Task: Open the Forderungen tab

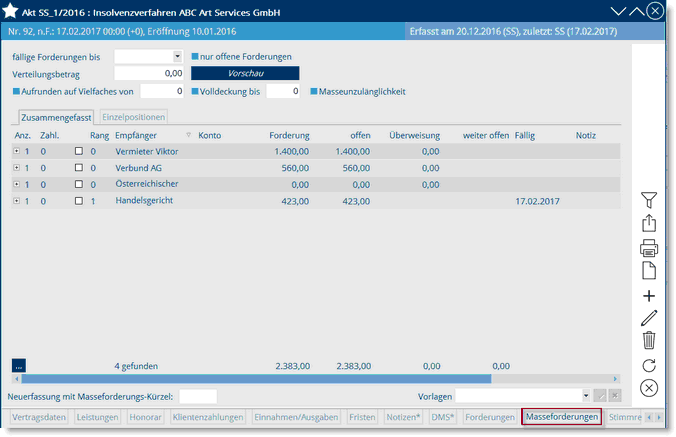Action: tap(490, 417)
